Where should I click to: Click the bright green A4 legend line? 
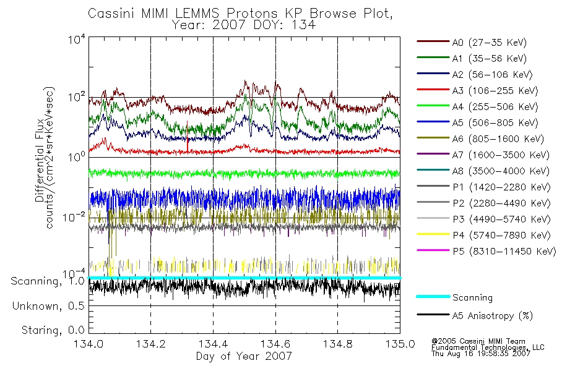433,106
